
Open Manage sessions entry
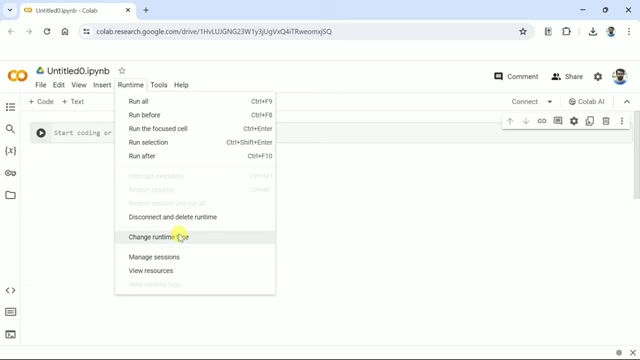[195, 257]
